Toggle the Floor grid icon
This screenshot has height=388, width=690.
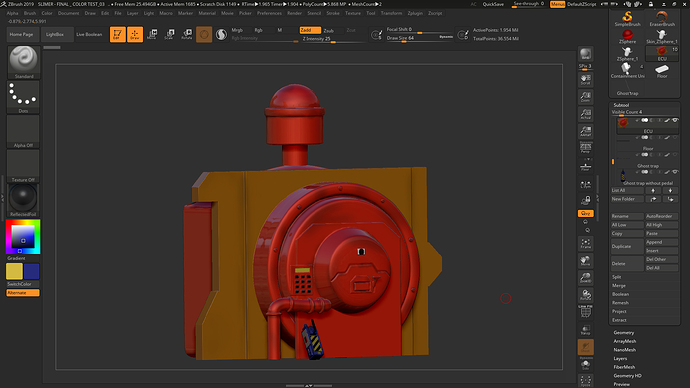click(585, 167)
